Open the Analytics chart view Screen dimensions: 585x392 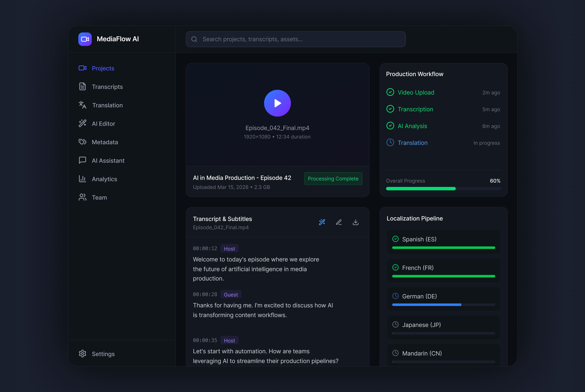pos(104,179)
